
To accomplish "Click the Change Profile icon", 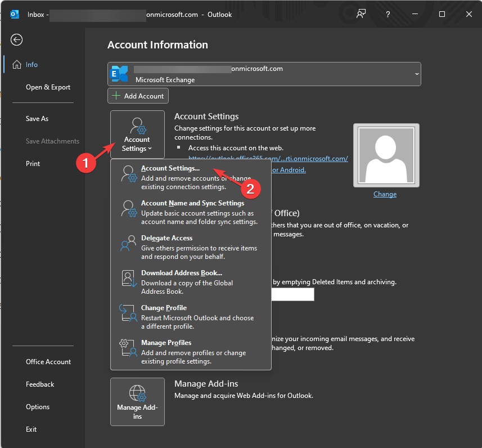I will 128,313.
